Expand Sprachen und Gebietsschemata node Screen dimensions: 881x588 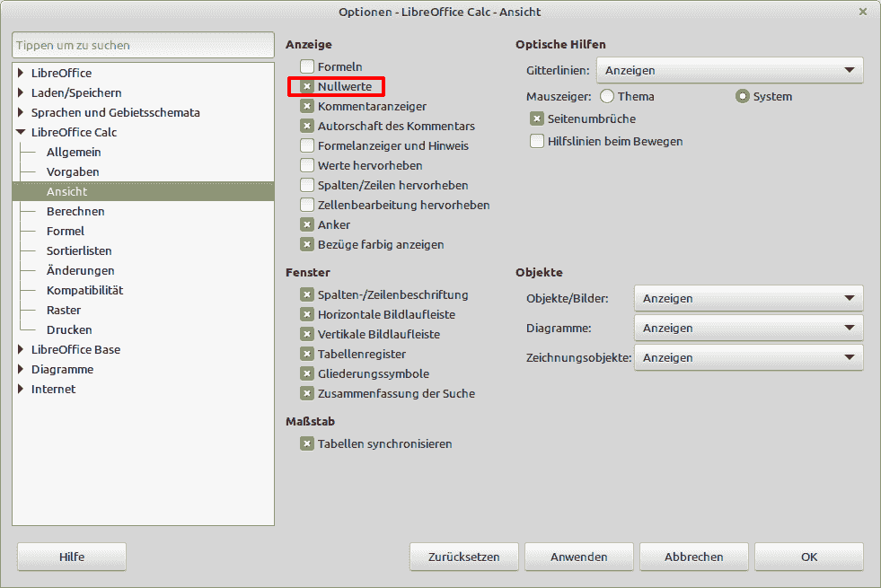tap(21, 112)
